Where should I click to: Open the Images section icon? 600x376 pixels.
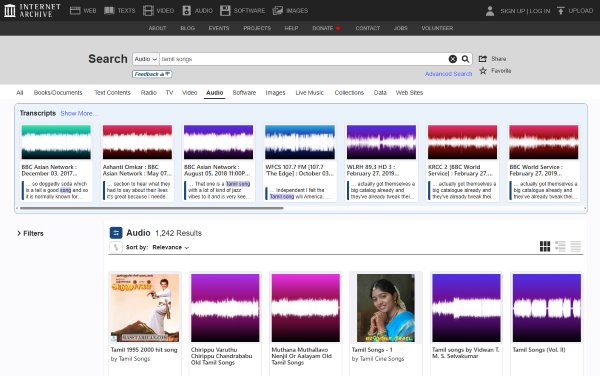click(277, 11)
